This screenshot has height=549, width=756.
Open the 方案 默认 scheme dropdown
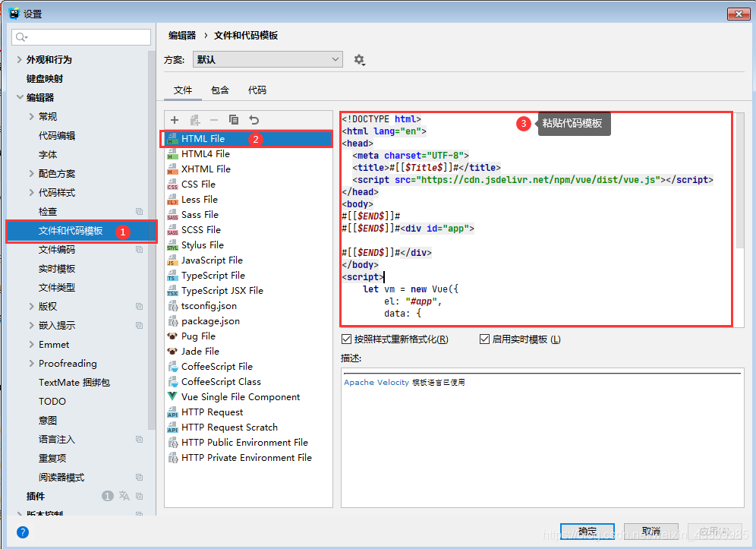(x=268, y=59)
